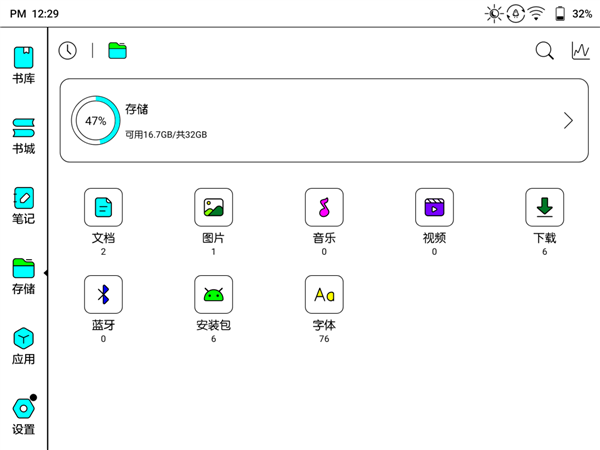Tap the frontlight brightness status icon
This screenshot has height=450, width=600.
pos(494,14)
